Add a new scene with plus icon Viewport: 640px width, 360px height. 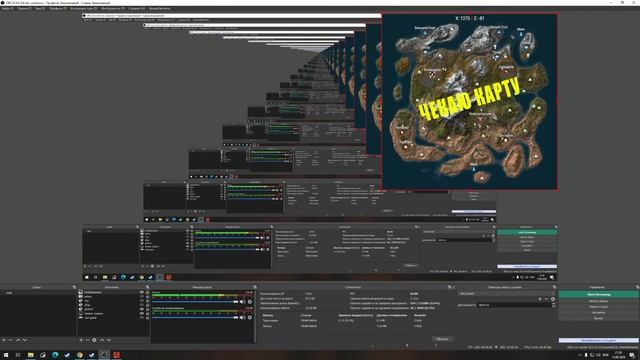3,340
